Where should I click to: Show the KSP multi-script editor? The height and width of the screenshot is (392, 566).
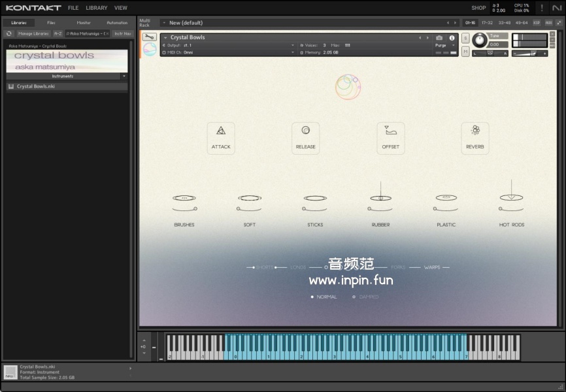tap(537, 23)
